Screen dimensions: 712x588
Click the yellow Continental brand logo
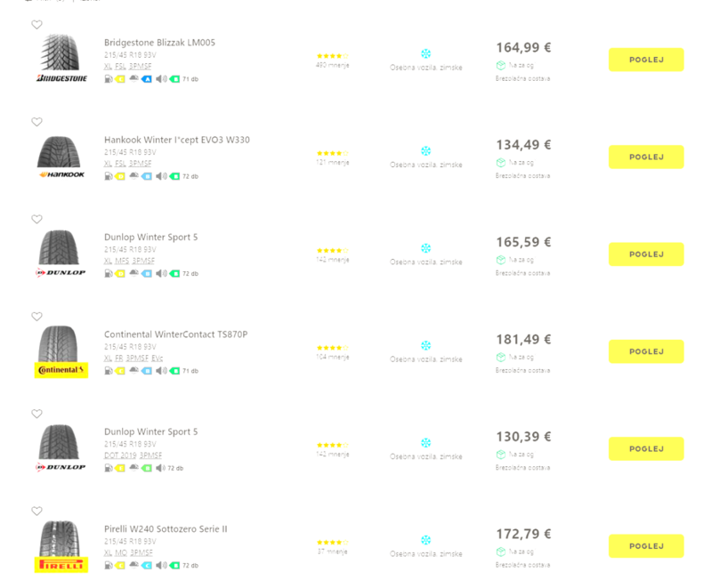61,369
